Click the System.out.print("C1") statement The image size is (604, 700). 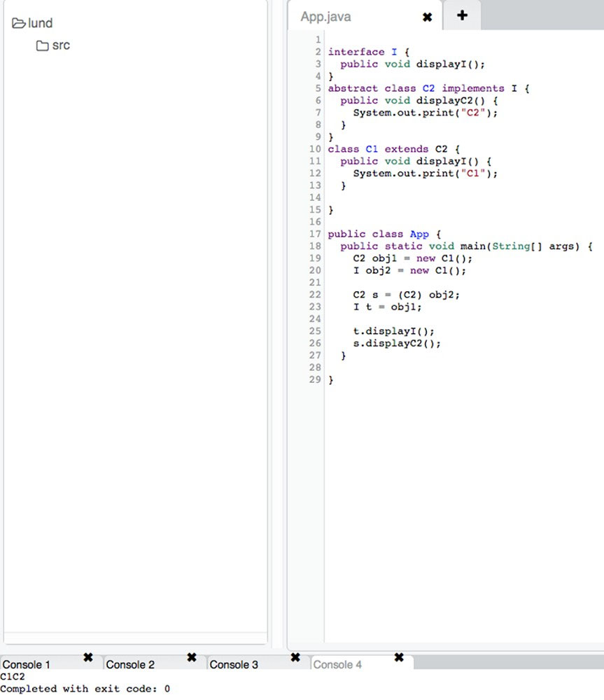coord(426,173)
